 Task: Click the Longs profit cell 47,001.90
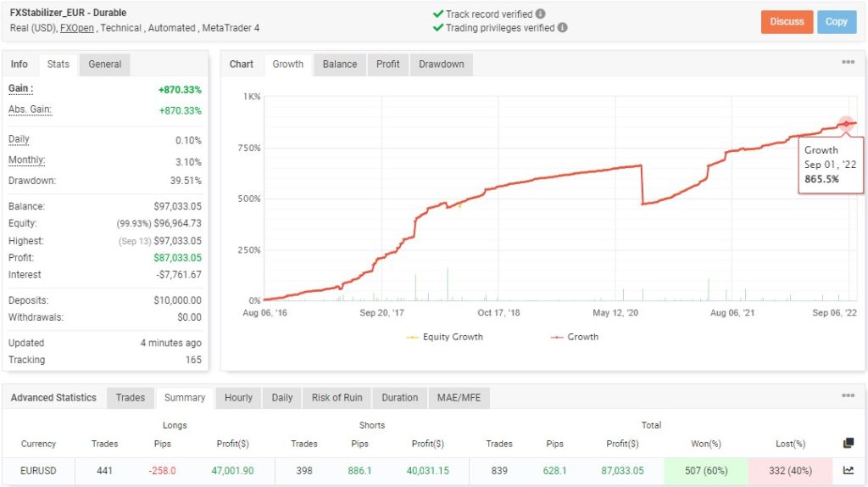232,471
